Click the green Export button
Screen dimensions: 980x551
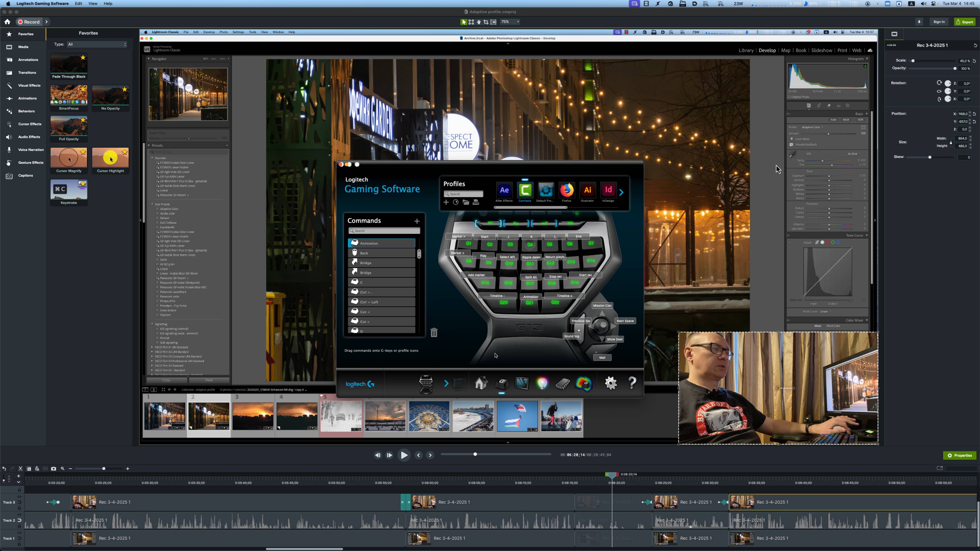(x=965, y=22)
